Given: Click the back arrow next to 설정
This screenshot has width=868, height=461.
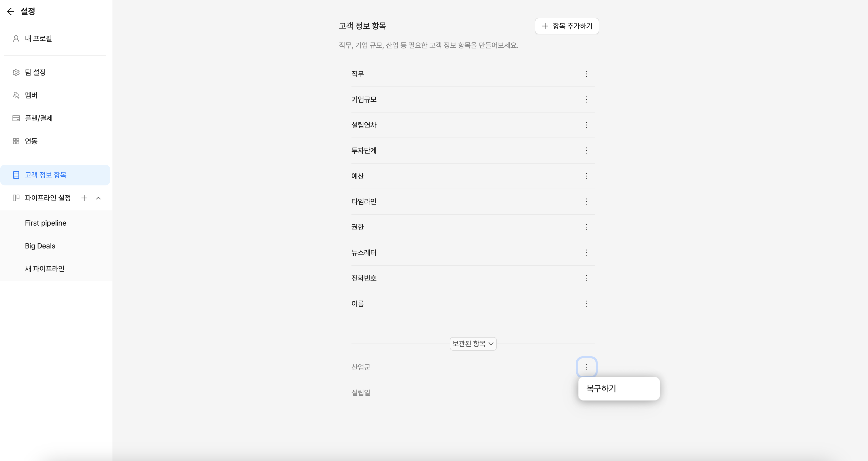Looking at the screenshot, I should pyautogui.click(x=10, y=11).
